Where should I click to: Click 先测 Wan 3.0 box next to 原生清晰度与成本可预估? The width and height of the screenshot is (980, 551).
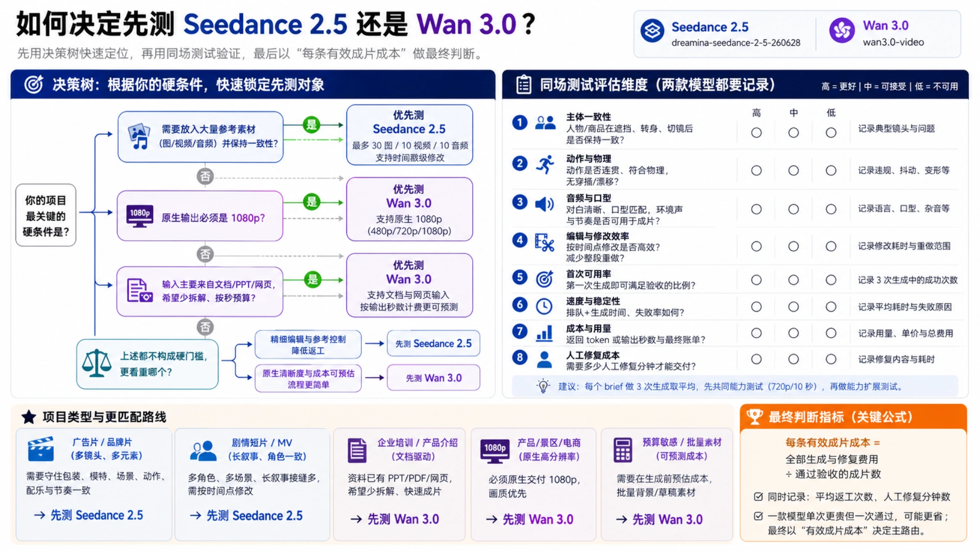click(433, 378)
